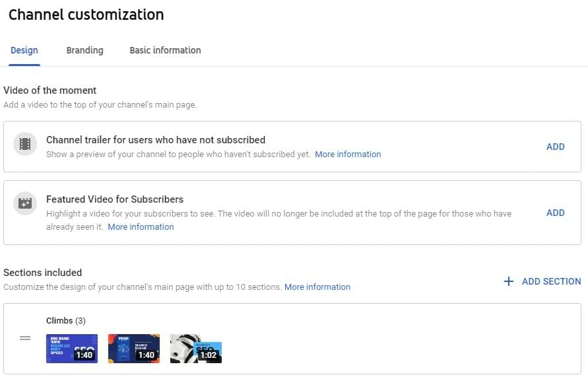Click the featured video clapperboard icon
Viewport: 588px width, 381px height.
25,203
